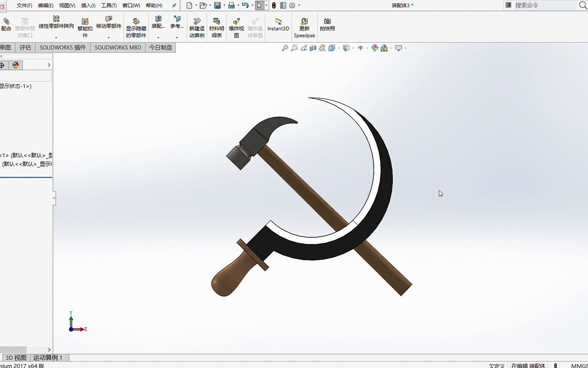Click Zoom to Area icon

tap(294, 48)
